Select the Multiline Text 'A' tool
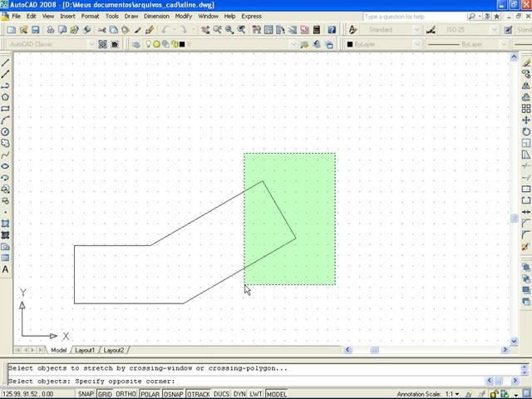This screenshot has height=399, width=532. pos(5,269)
